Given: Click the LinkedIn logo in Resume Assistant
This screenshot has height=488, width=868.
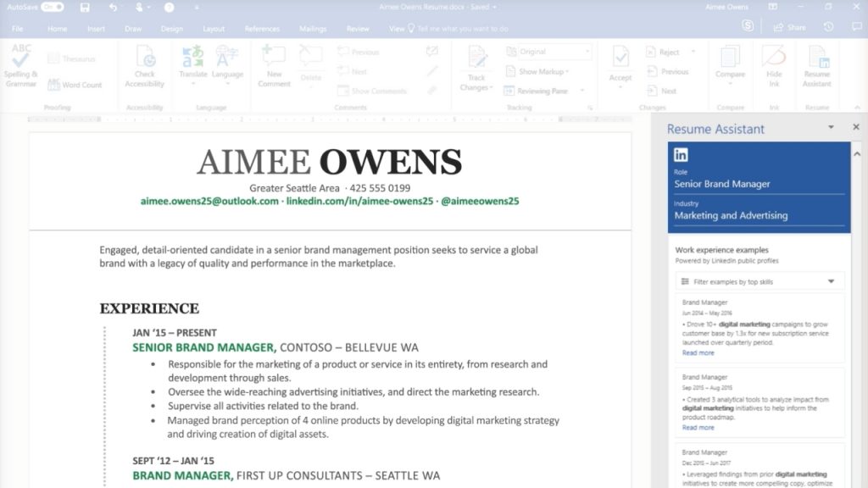Looking at the screenshot, I should pyautogui.click(x=681, y=154).
